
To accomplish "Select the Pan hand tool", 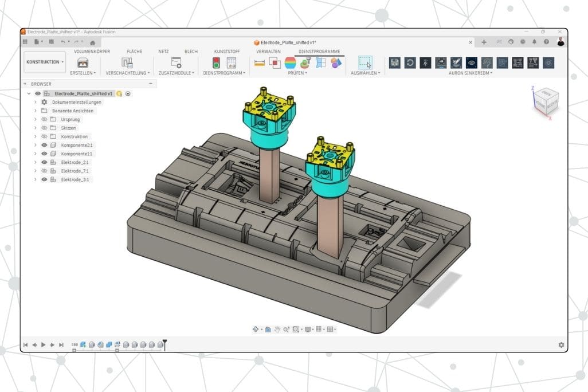I will tap(277, 330).
